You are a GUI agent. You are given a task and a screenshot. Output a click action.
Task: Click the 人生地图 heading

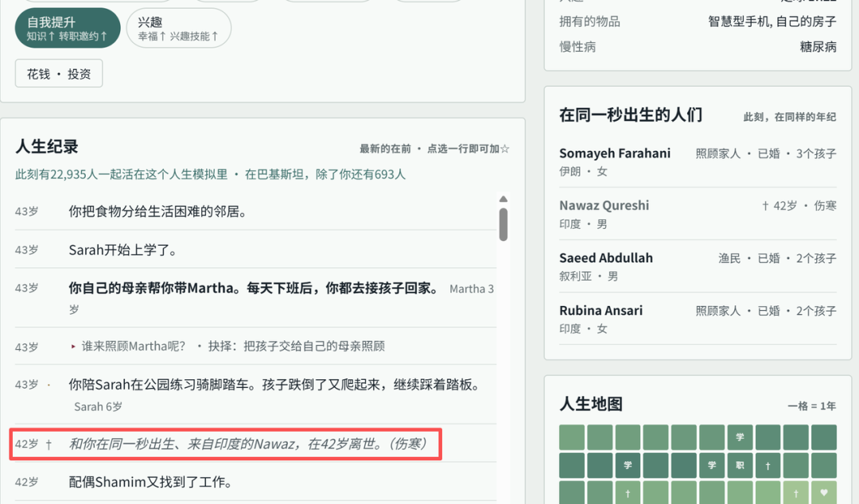click(591, 405)
